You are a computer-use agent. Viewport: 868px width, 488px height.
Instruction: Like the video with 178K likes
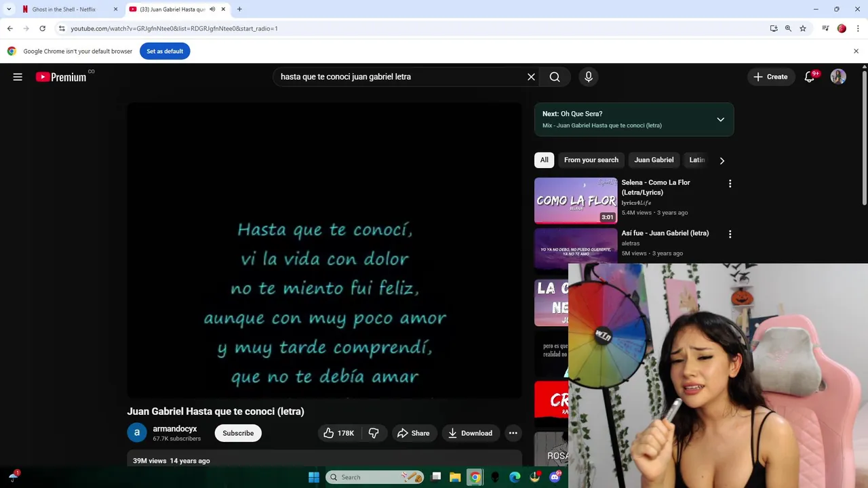tap(338, 433)
